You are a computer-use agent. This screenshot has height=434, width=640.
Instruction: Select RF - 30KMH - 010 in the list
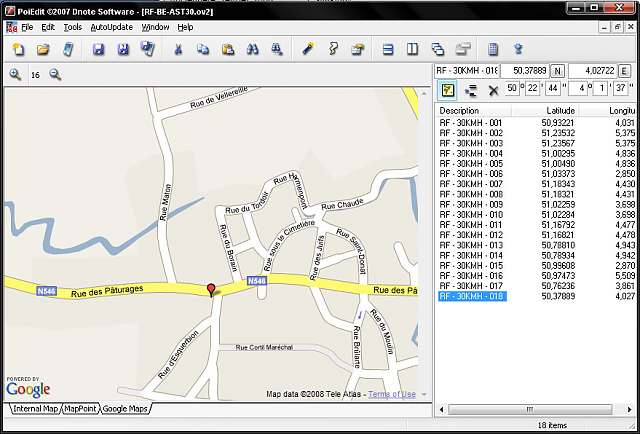click(x=471, y=214)
